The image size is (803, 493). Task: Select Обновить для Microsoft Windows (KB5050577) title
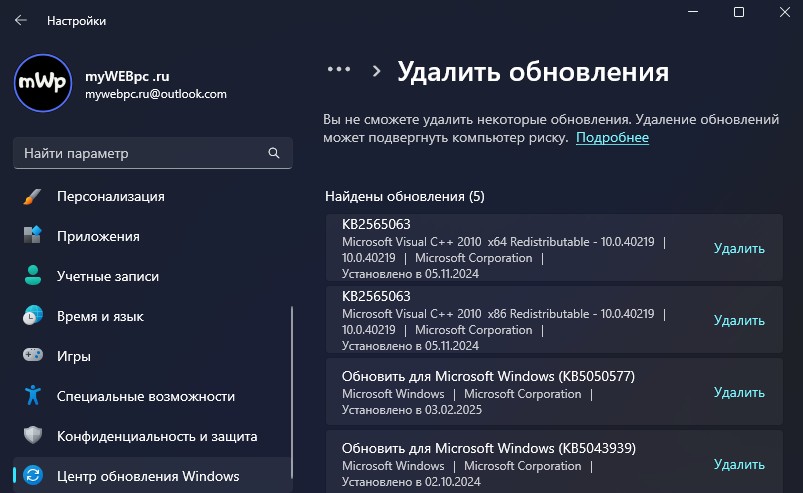pyautogui.click(x=488, y=376)
